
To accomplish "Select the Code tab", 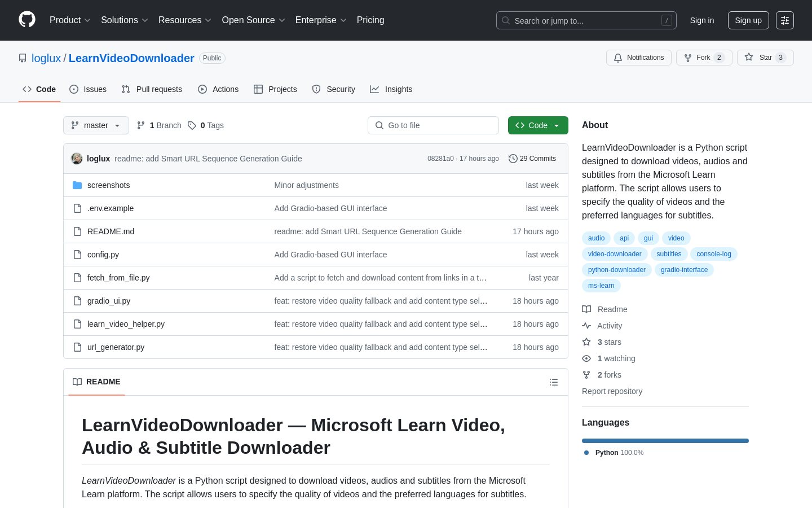I will (x=39, y=89).
